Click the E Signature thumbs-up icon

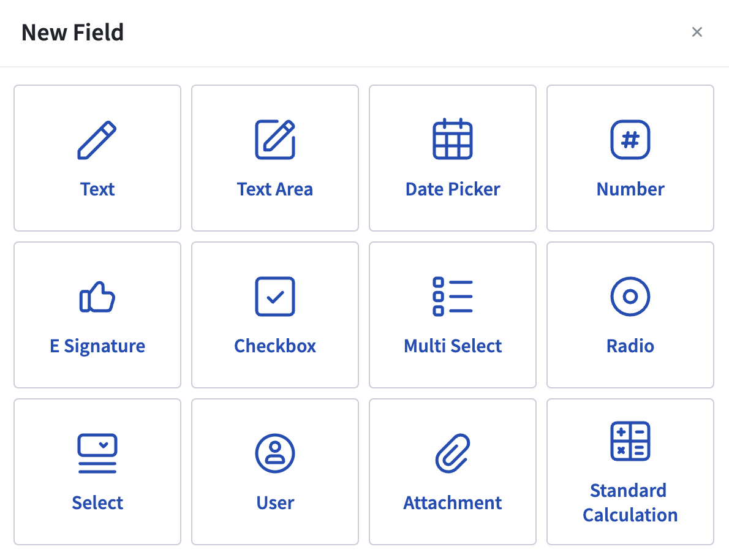pyautogui.click(x=97, y=297)
